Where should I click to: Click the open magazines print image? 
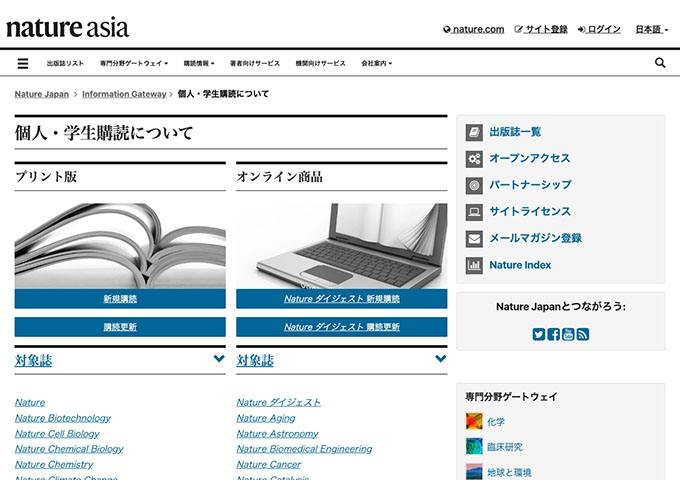pos(120,246)
